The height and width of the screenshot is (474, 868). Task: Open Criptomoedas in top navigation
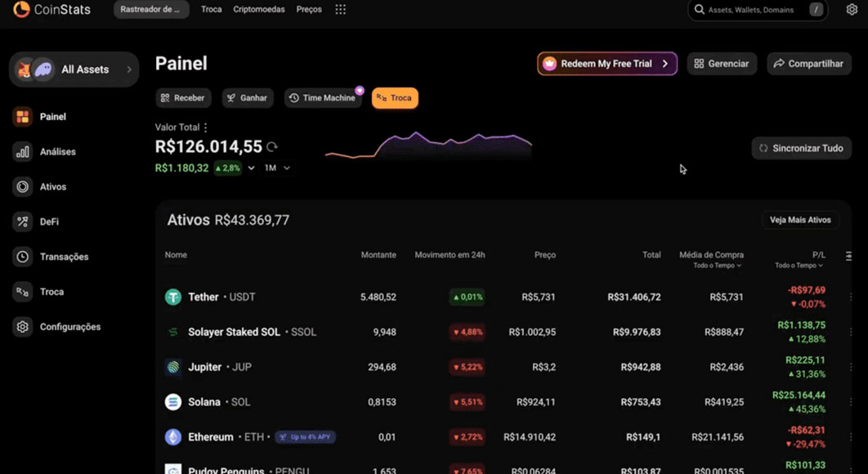[259, 10]
